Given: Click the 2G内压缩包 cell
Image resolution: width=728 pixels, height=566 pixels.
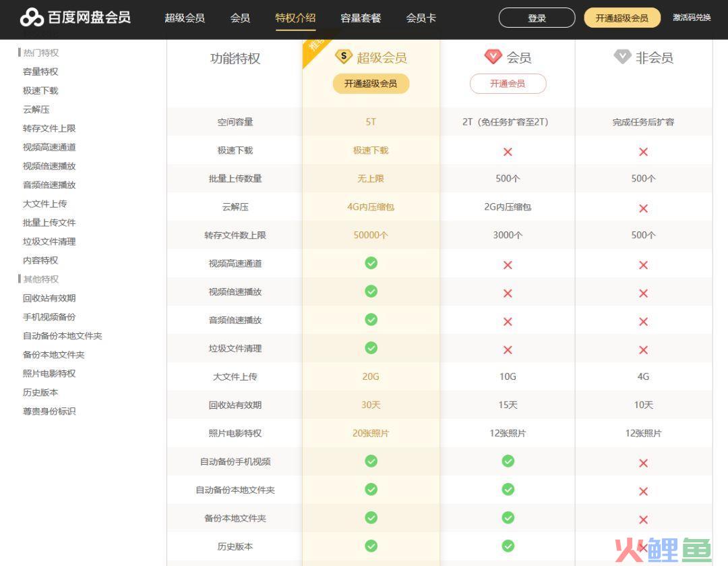Looking at the screenshot, I should pyautogui.click(x=508, y=207).
